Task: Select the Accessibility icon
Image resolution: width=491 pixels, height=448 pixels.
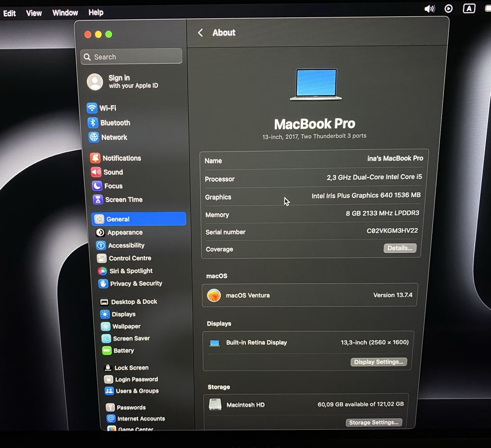Action: pos(101,245)
